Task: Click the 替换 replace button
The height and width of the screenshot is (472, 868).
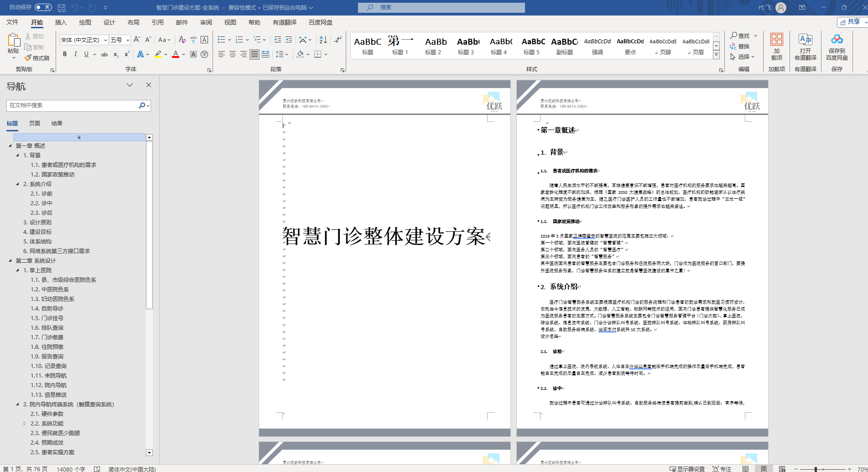Action: [740, 47]
